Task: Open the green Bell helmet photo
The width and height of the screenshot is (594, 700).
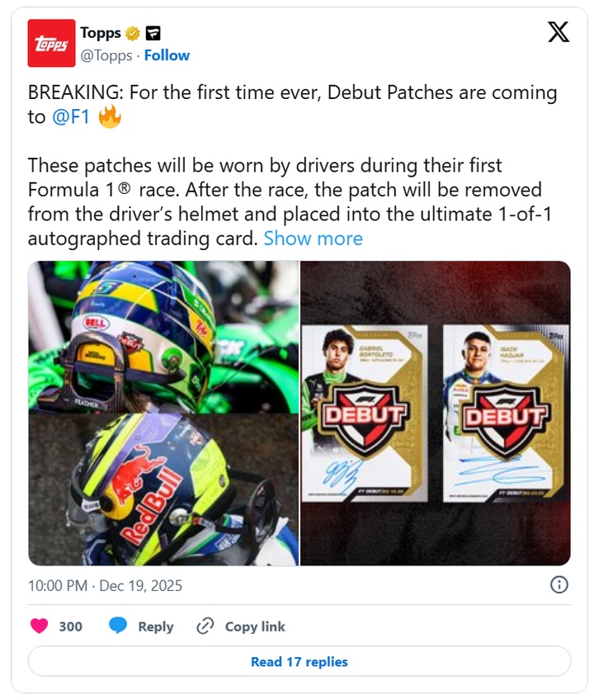Action: (x=163, y=337)
